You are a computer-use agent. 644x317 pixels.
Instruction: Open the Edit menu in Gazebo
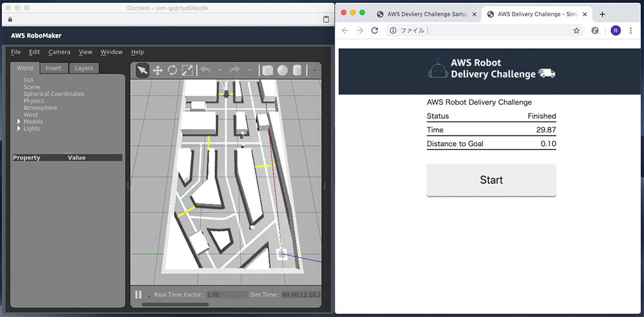35,52
